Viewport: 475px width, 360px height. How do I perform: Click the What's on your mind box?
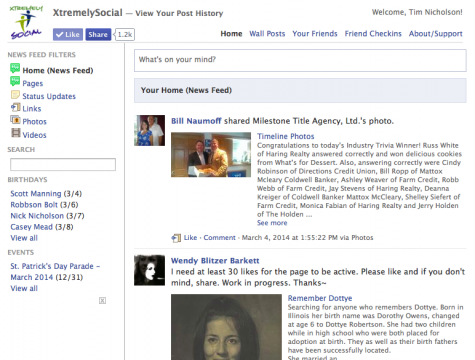300,60
